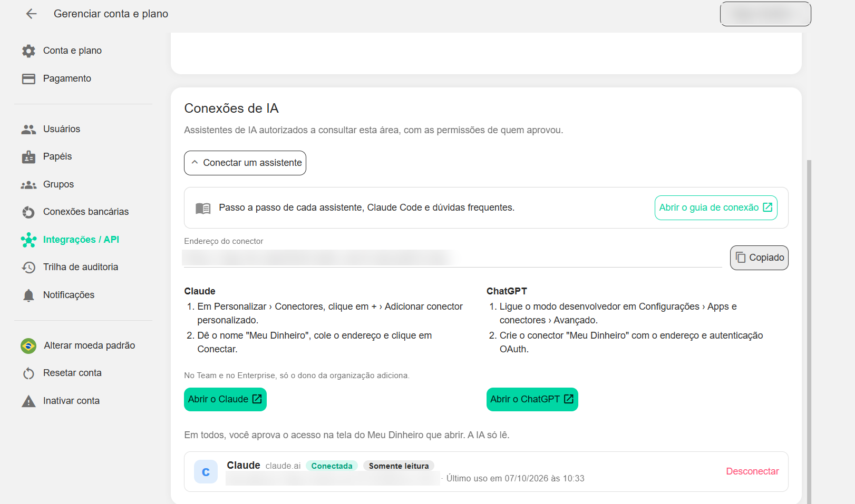Choose Alterar moeda padrão
855x504 pixels.
(90, 345)
